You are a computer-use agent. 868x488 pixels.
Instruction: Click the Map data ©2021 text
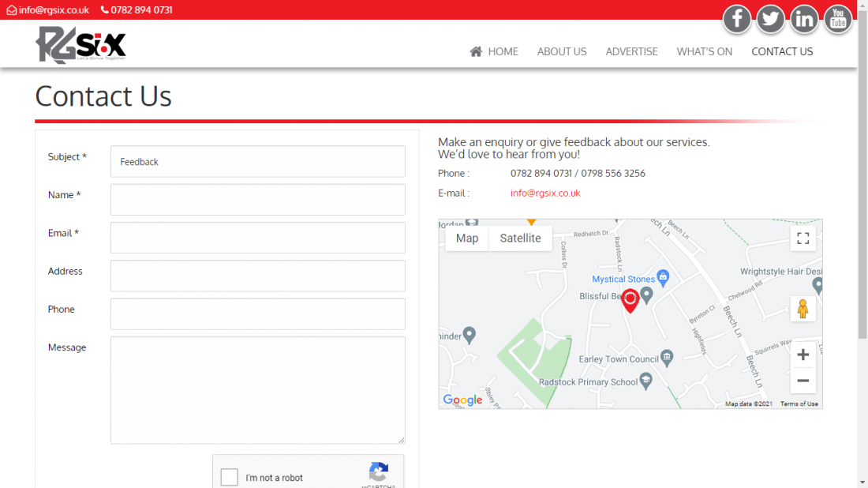pyautogui.click(x=748, y=404)
